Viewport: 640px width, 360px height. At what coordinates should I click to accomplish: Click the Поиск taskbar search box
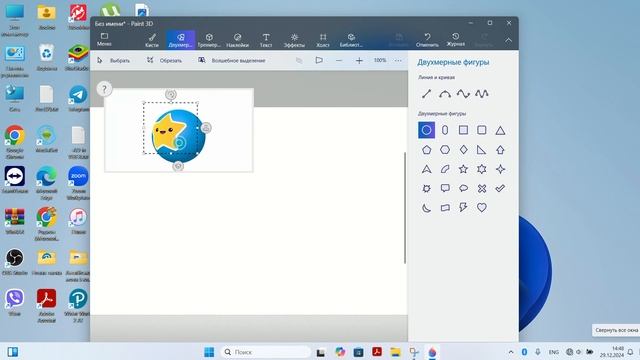pos(266,352)
